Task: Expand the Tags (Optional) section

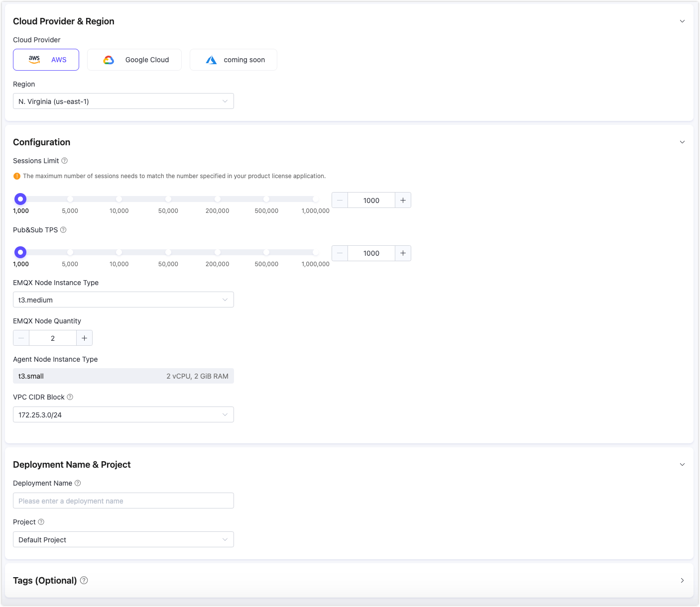Action: 682,581
